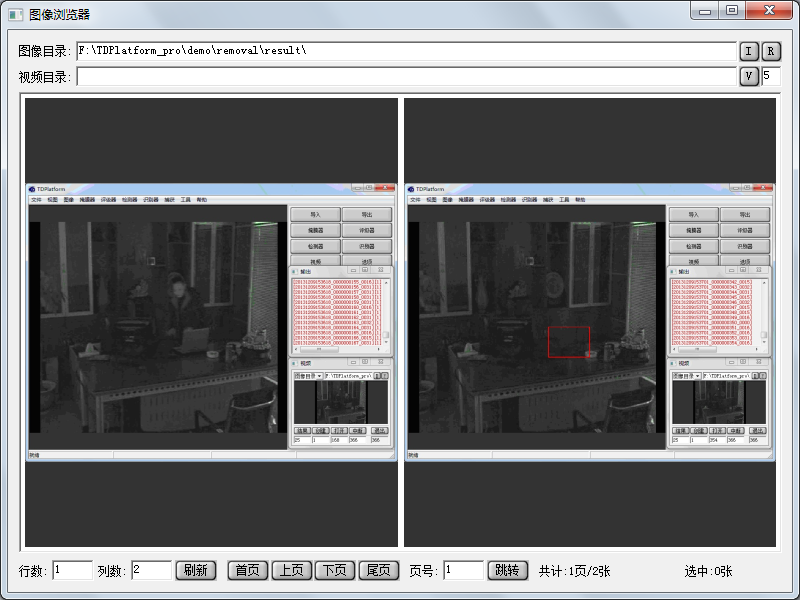Click the field containing 5 next to V
This screenshot has height=600, width=800.
[x=771, y=77]
